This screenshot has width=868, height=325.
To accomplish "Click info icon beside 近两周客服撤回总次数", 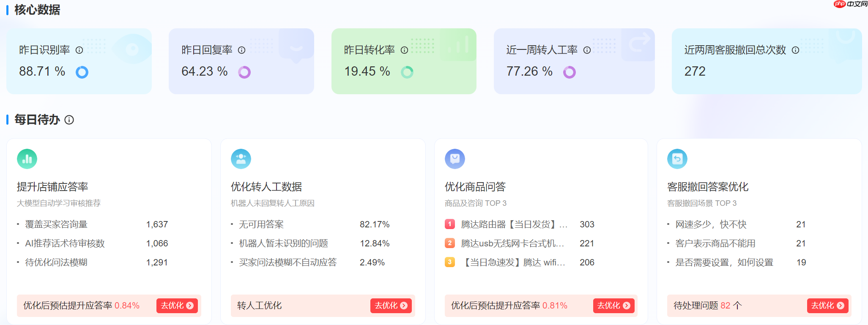I will click(x=796, y=50).
